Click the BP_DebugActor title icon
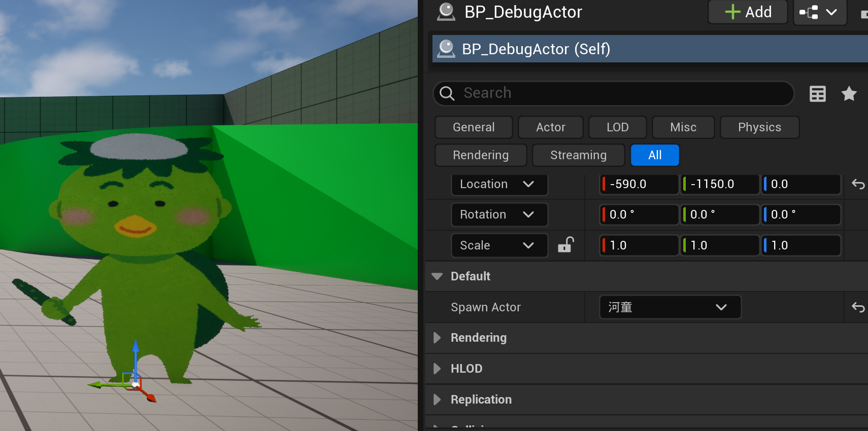Screen dimensions: 868x431 click(446, 12)
